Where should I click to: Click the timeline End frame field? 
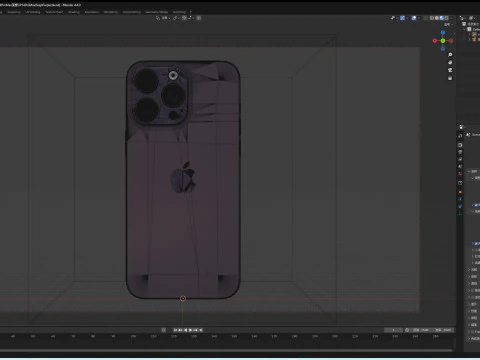[x=443, y=330]
